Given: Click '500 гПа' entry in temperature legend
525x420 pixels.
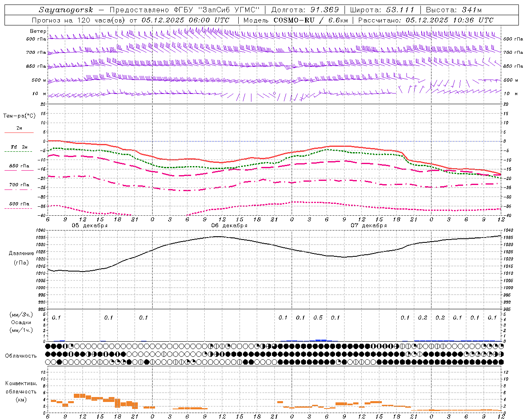Looking at the screenshot, I should (19, 204).
